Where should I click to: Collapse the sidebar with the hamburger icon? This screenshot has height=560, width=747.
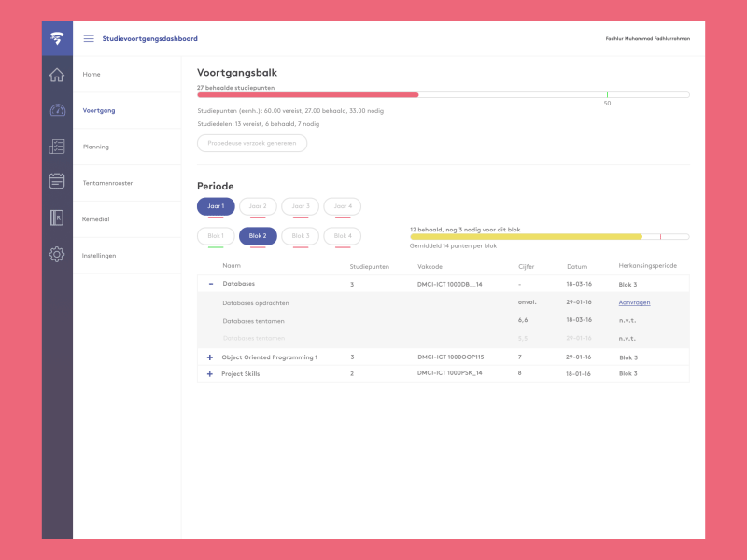90,38
